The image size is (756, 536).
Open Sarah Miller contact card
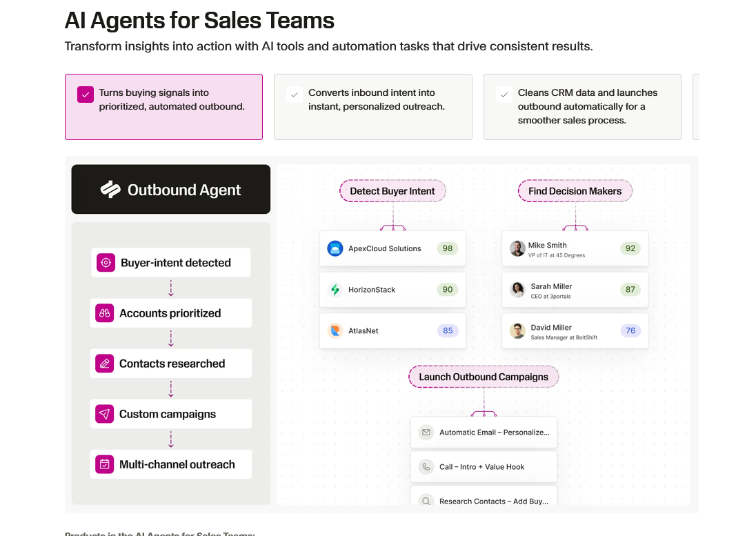tap(575, 290)
